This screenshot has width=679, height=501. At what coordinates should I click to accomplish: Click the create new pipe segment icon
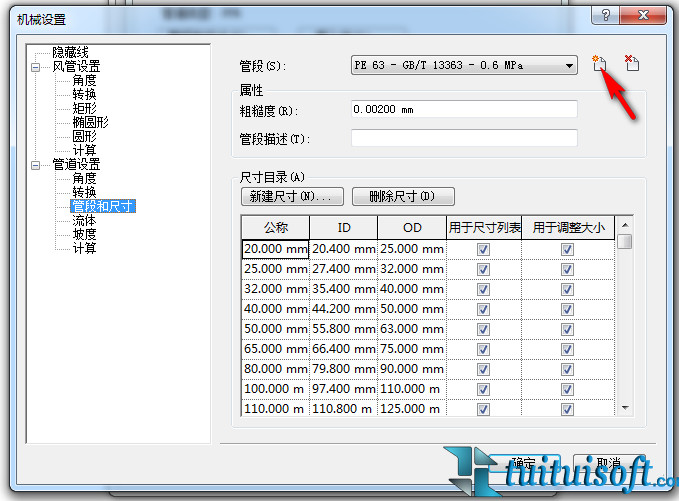pyautogui.click(x=600, y=64)
